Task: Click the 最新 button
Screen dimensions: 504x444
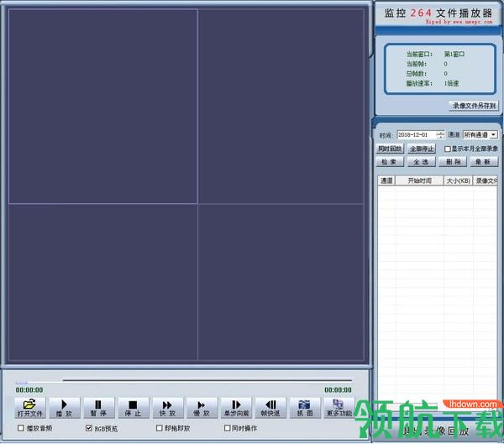Action: tap(484, 162)
